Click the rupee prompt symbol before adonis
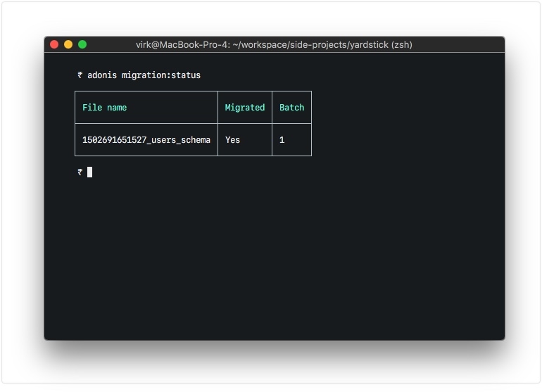Image resolution: width=542 pixels, height=392 pixels. [x=80, y=75]
